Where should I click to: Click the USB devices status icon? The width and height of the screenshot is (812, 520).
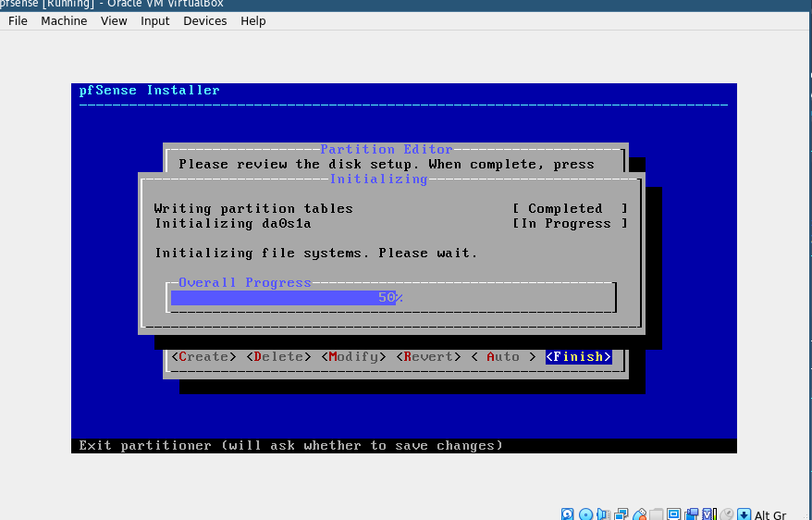640,514
